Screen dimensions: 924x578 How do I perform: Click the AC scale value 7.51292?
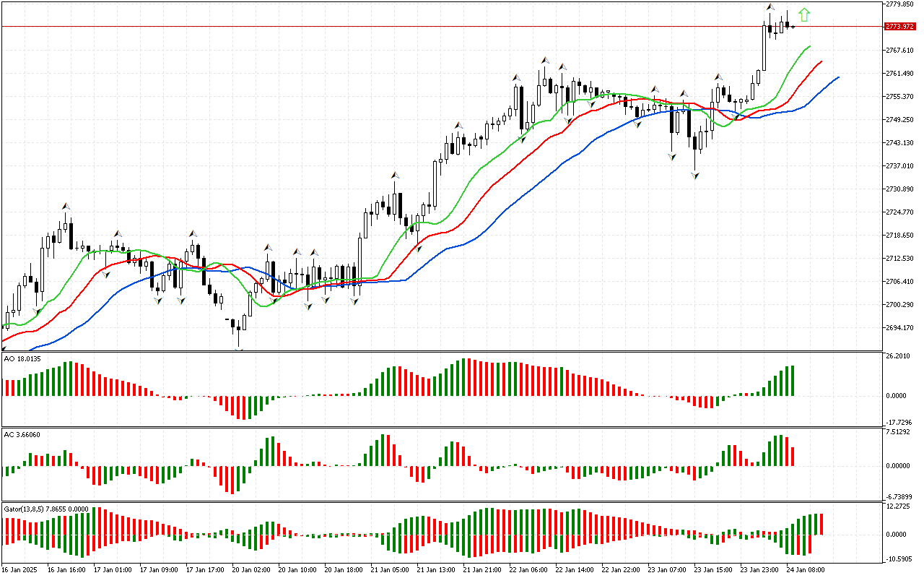pyautogui.click(x=899, y=433)
